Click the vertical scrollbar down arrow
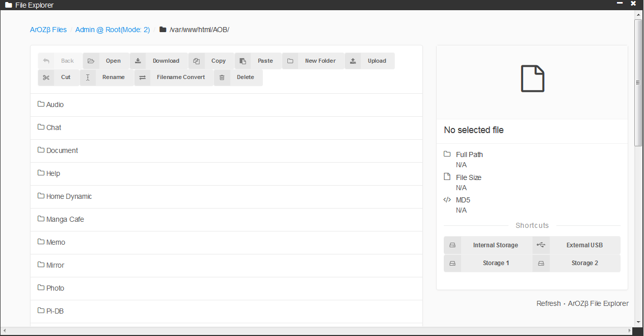The width and height of the screenshot is (644, 336). coord(638,322)
